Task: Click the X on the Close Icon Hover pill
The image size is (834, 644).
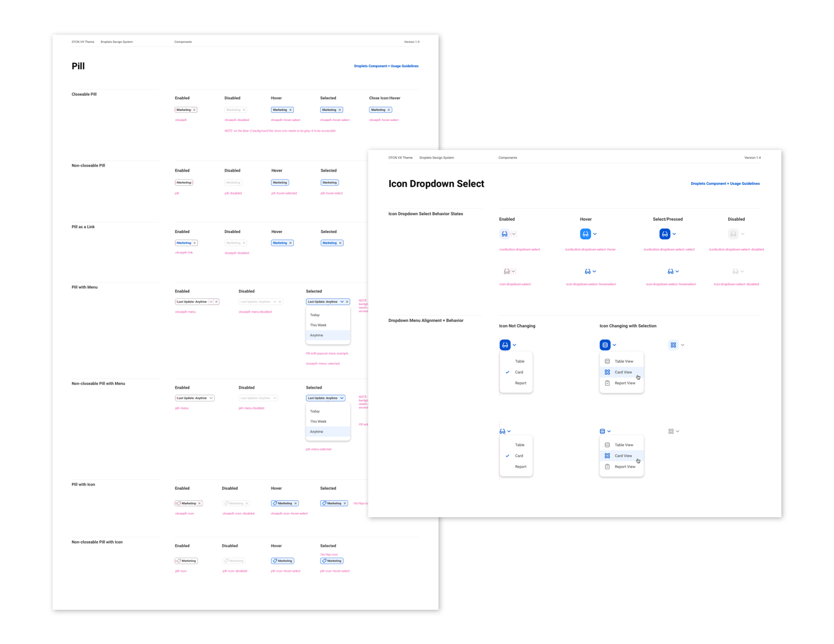Action: click(x=389, y=110)
